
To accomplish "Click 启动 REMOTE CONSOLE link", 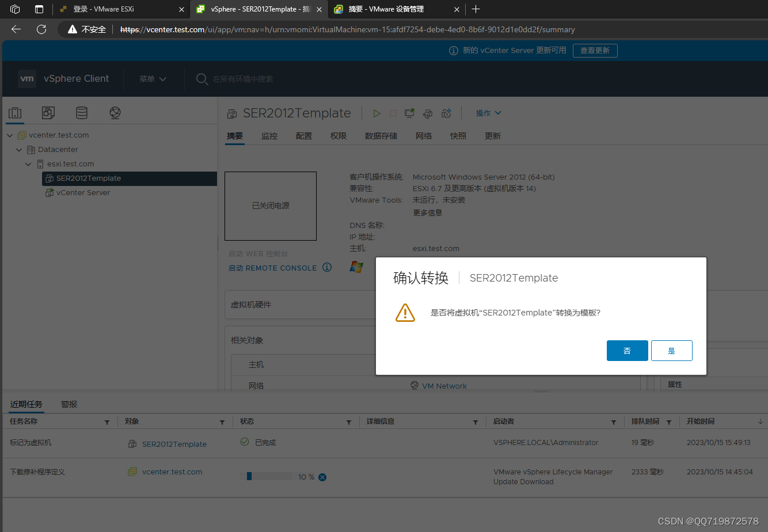I will 273,268.
